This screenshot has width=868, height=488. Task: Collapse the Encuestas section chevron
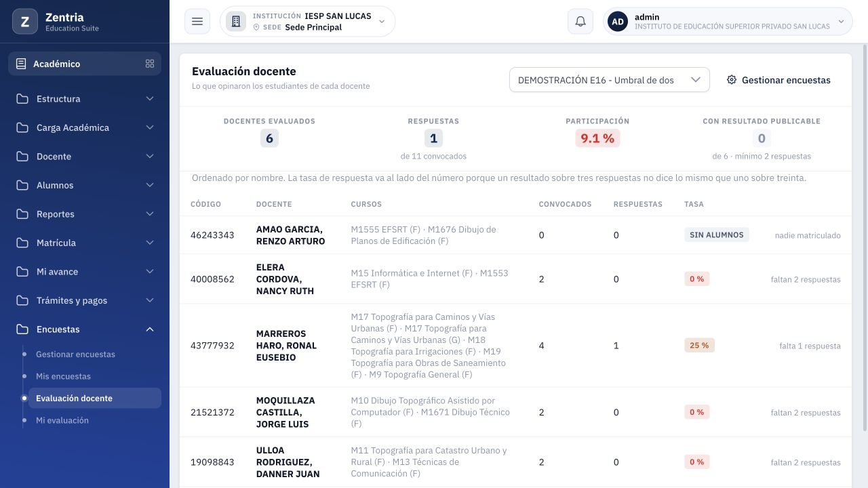coord(150,329)
